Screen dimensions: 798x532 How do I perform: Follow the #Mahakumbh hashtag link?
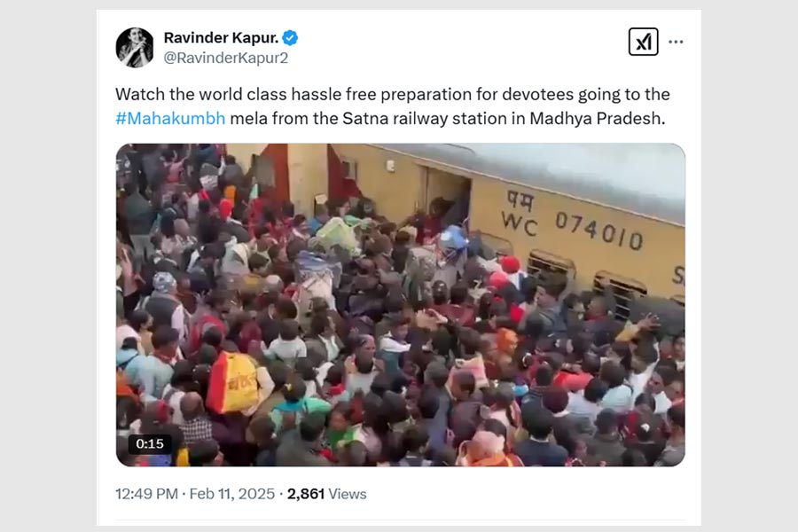pyautogui.click(x=170, y=118)
